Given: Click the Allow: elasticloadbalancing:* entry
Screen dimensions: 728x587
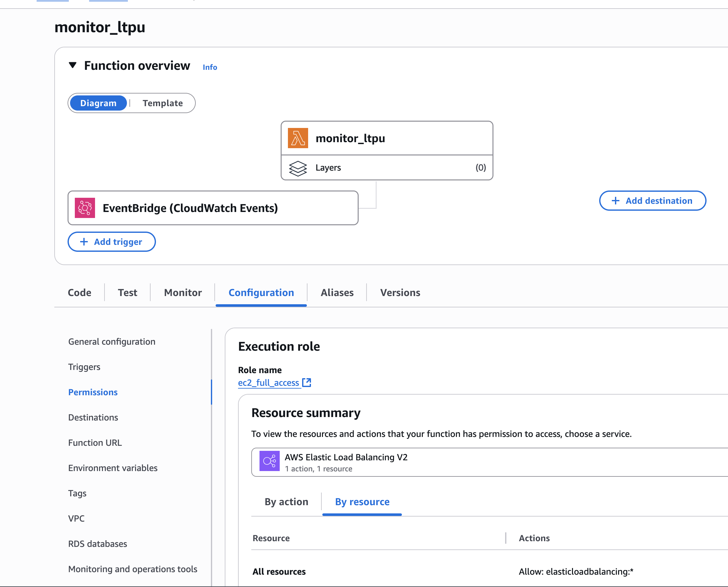Looking at the screenshot, I should pos(576,572).
